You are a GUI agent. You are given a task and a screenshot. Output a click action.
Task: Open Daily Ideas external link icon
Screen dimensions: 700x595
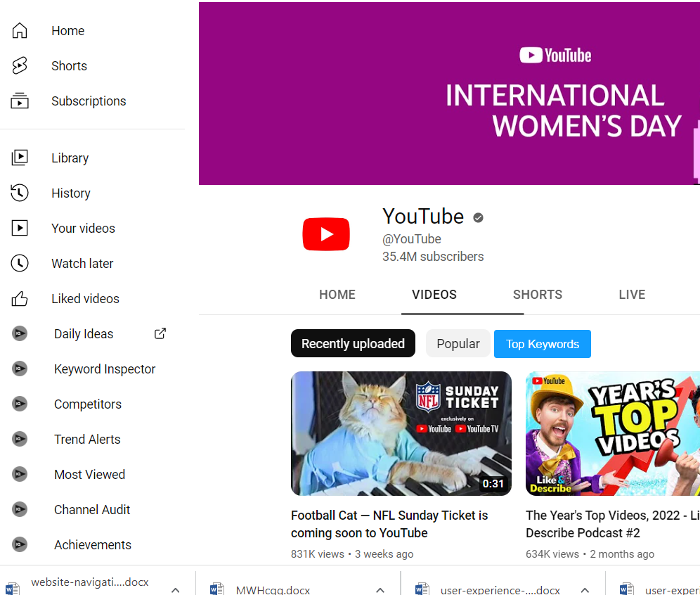(160, 333)
